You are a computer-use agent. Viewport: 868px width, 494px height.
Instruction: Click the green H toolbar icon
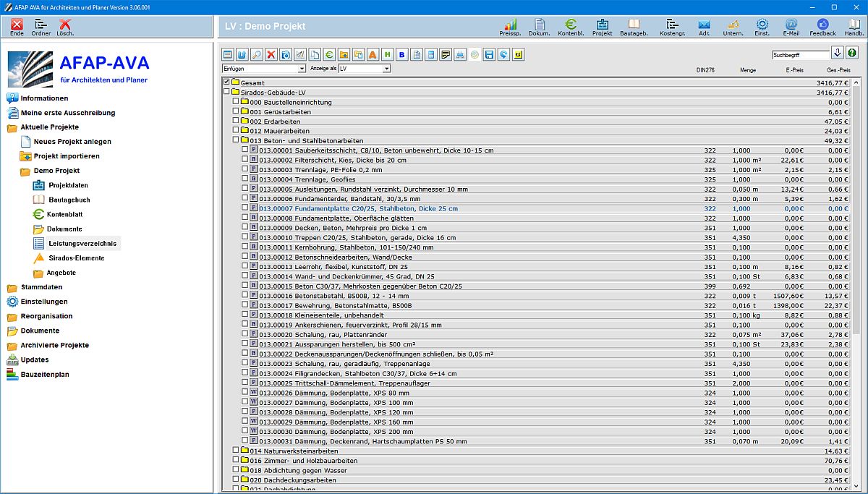387,54
